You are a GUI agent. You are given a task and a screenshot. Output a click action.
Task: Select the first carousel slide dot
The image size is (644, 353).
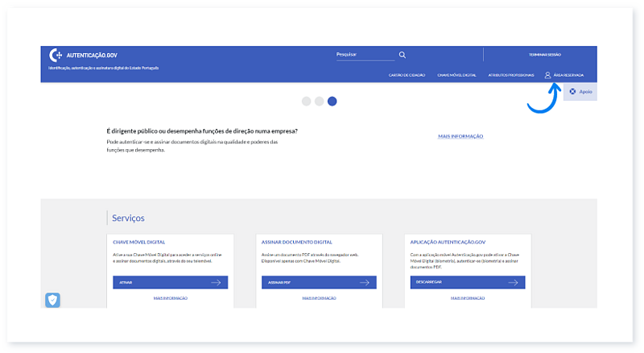[x=306, y=102]
